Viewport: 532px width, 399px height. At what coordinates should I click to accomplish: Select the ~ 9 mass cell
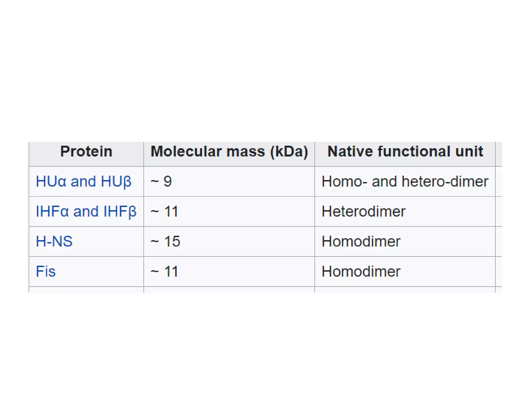161,181
